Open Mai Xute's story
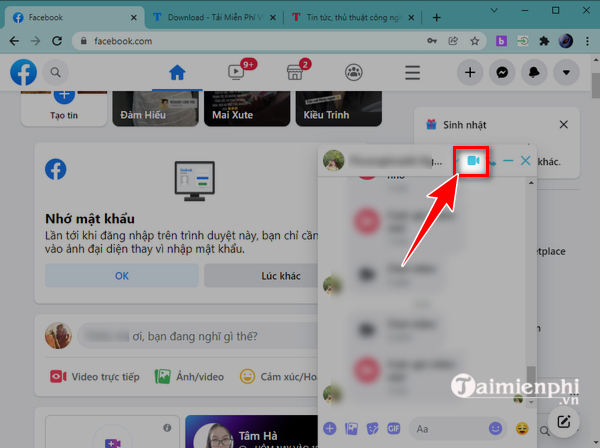600x448 pixels. tap(247, 109)
